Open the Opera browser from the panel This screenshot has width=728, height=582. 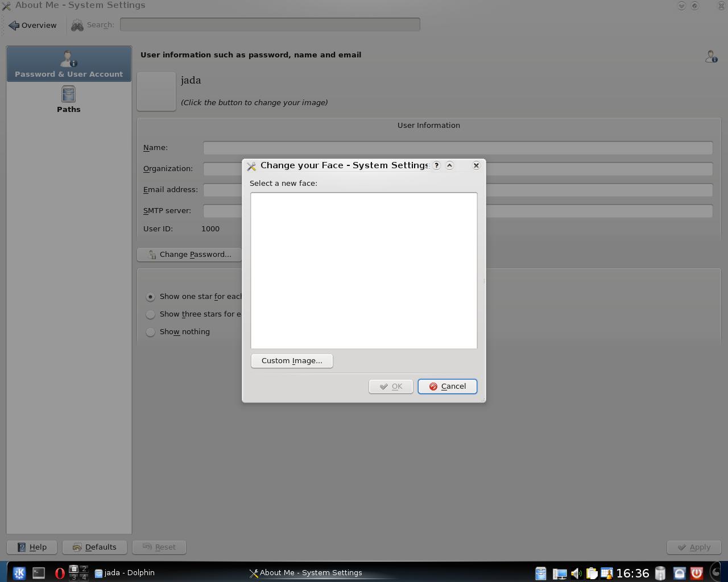coord(59,573)
